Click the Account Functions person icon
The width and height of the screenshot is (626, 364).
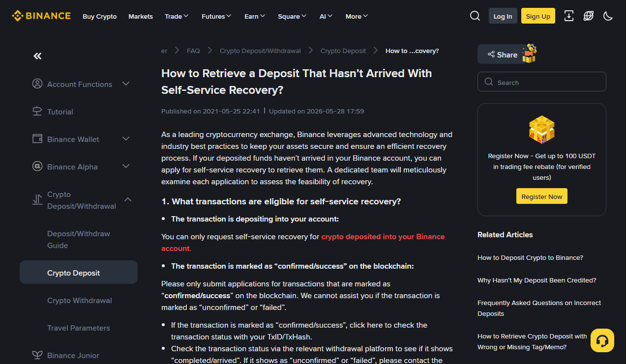(37, 84)
